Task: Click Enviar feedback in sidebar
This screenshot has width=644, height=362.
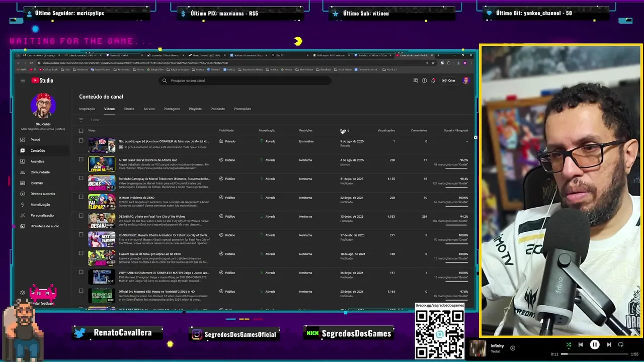Action: (x=42, y=304)
